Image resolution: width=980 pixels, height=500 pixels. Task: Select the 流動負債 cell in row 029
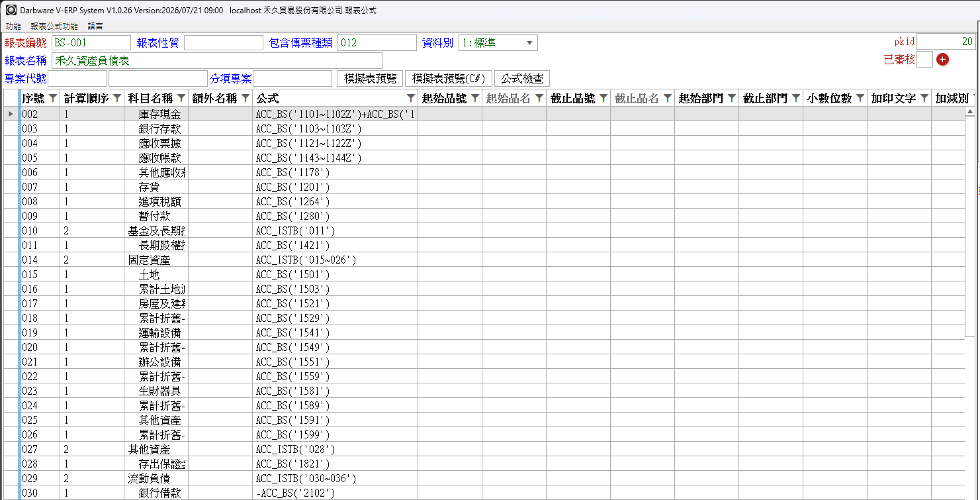pos(156,478)
